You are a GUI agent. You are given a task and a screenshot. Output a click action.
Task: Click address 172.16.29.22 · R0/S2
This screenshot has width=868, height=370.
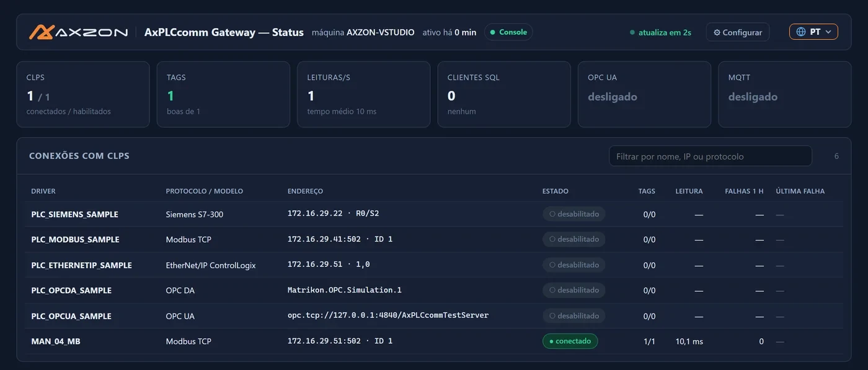pos(334,214)
